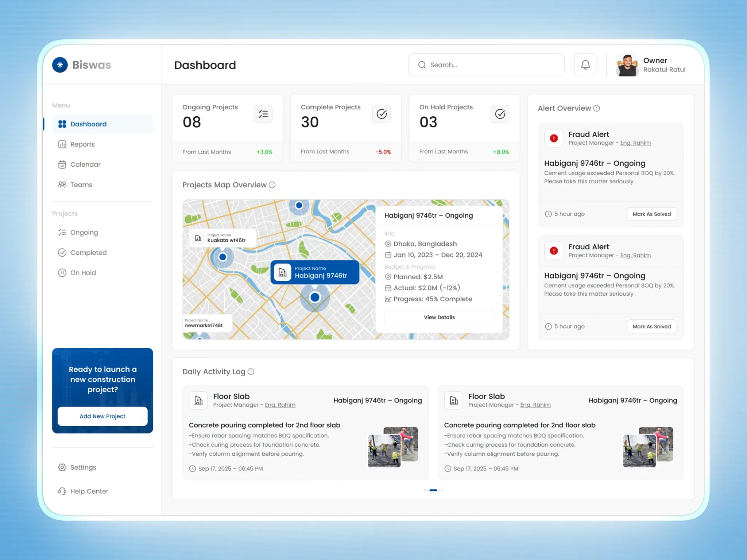Open Calendar in the sidebar
Image resolution: width=747 pixels, height=560 pixels.
[85, 164]
